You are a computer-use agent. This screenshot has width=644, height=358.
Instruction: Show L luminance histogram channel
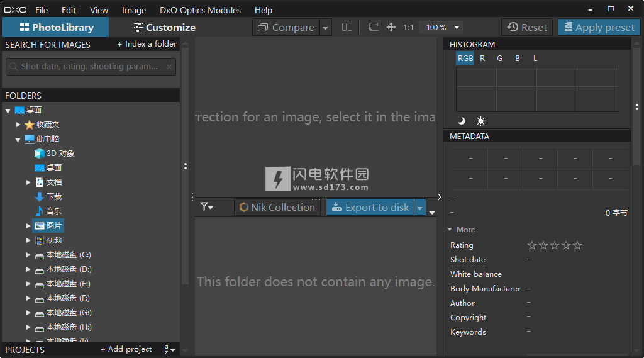tap(535, 59)
